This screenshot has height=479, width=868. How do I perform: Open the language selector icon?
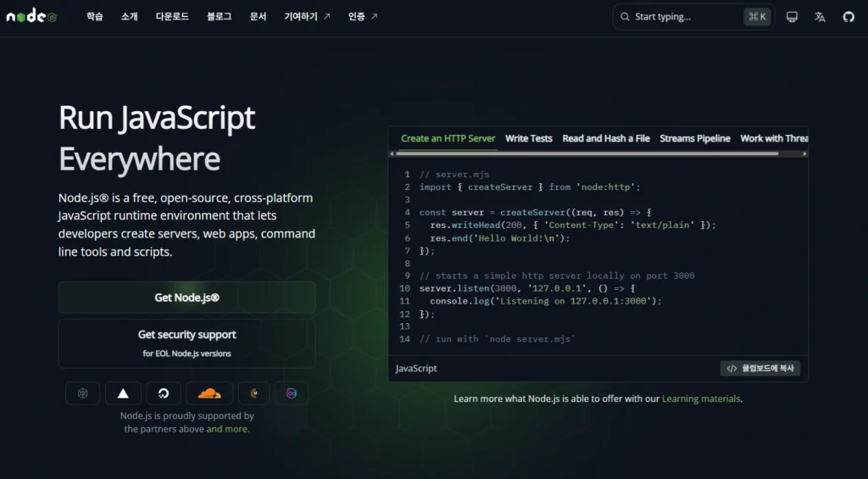tap(820, 17)
